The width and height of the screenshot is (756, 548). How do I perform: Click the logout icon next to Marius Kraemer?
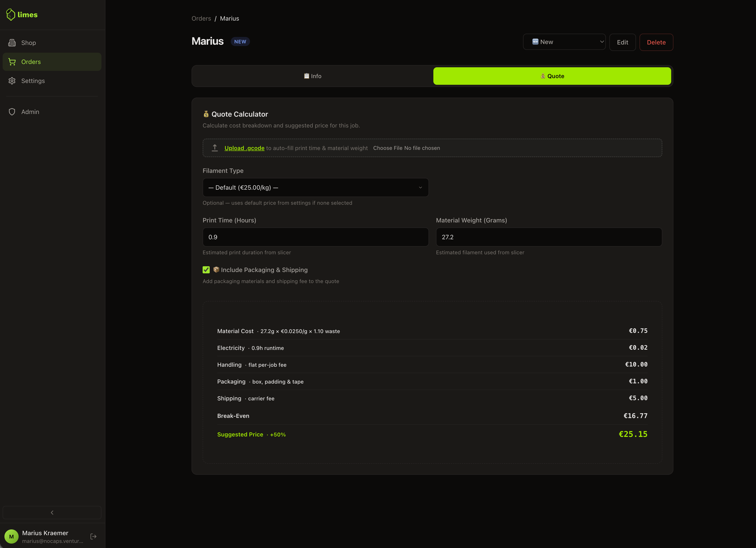click(93, 536)
